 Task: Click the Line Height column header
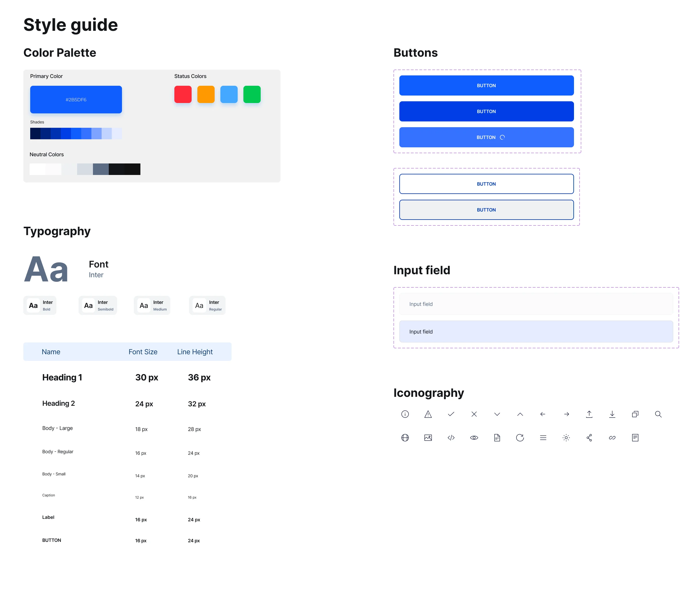point(195,352)
